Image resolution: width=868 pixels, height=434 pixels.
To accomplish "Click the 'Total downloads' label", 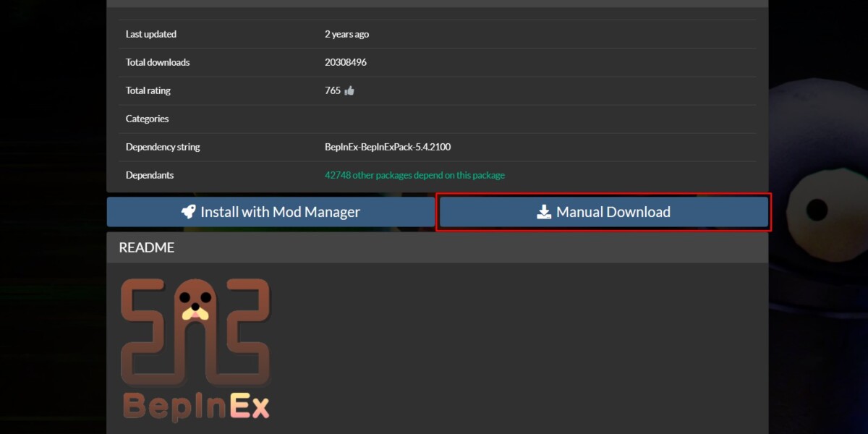I will click(158, 62).
